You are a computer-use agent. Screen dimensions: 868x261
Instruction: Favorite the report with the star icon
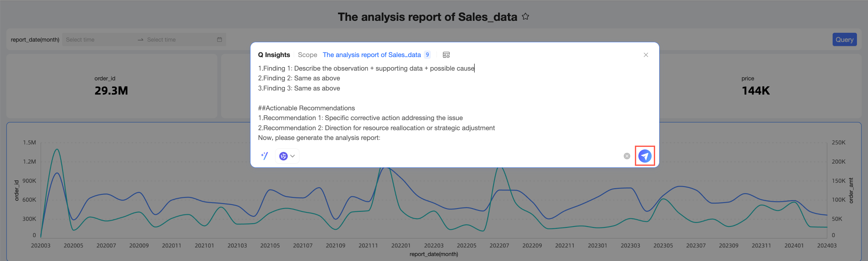pos(525,16)
